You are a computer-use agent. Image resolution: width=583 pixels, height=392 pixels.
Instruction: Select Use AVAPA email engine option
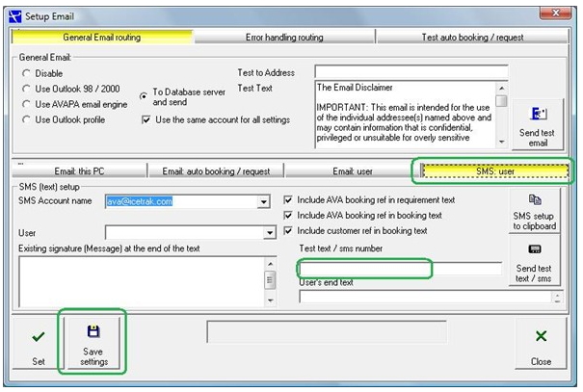pyautogui.click(x=26, y=104)
